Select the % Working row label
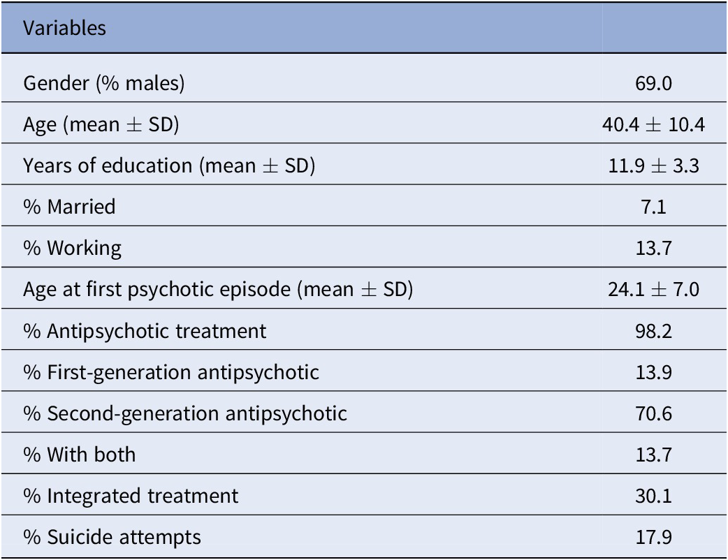Viewport: 728px width, 560px height. (73, 249)
